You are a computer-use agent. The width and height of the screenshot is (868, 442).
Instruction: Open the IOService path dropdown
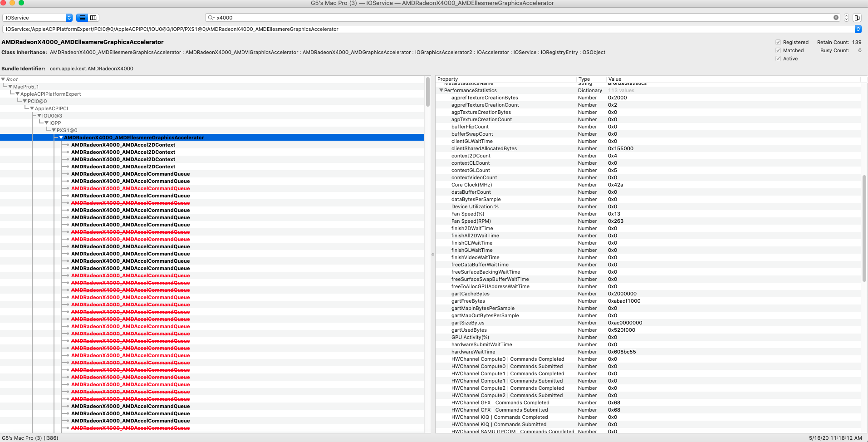coord(858,29)
